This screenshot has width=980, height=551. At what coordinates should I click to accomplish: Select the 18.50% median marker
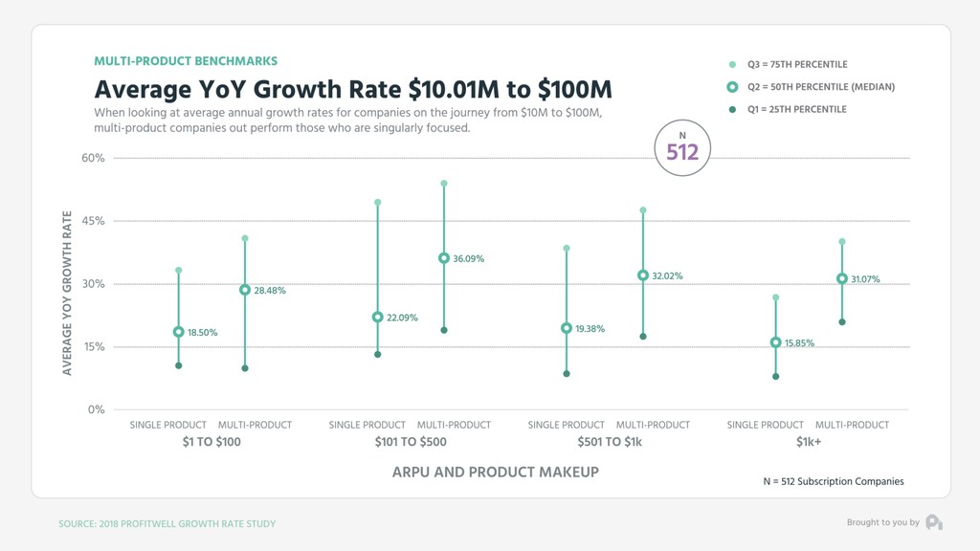pyautogui.click(x=179, y=332)
